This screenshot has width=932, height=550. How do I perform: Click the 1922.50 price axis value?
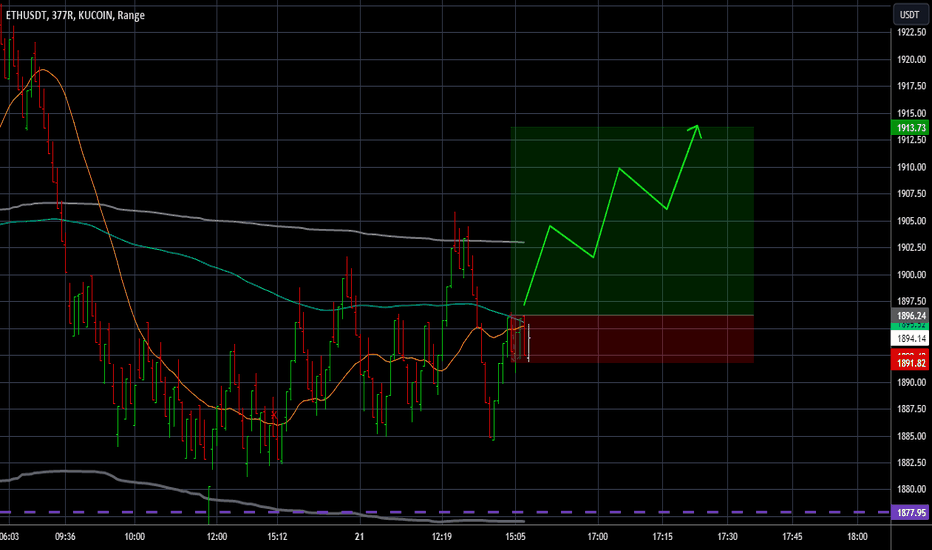click(911, 32)
